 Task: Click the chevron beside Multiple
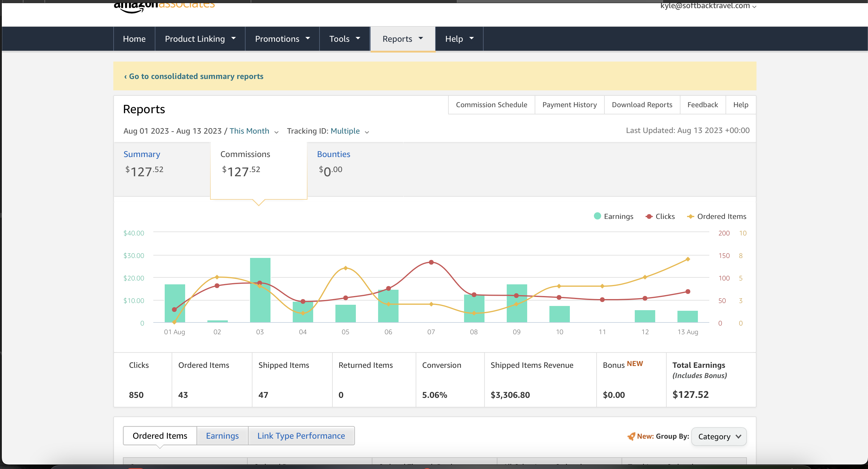point(367,132)
